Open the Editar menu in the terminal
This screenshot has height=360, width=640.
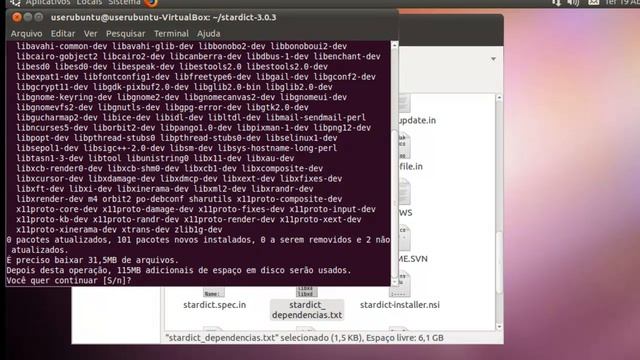point(63,33)
